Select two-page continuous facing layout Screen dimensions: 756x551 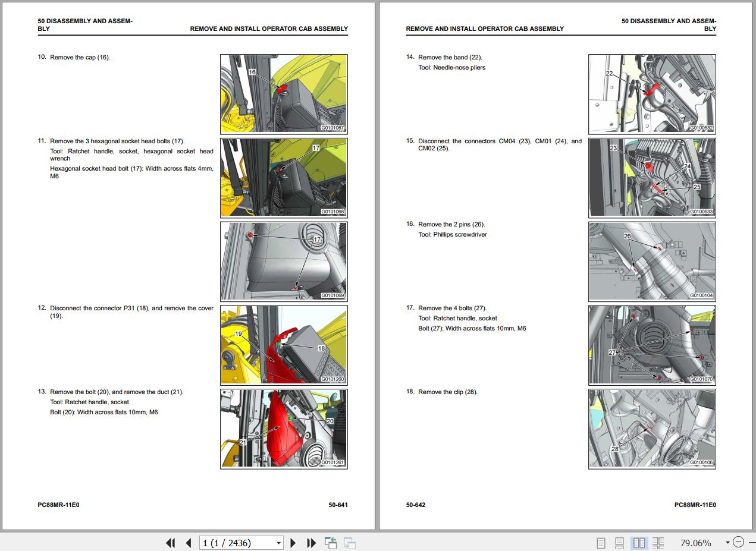point(658,543)
